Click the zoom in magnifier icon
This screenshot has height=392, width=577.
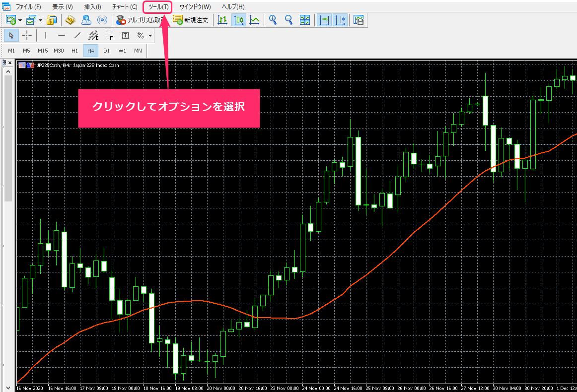pyautogui.click(x=273, y=20)
